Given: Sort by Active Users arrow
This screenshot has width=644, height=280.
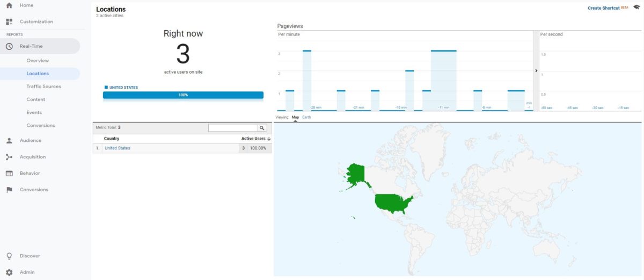Looking at the screenshot, I should pyautogui.click(x=269, y=139).
